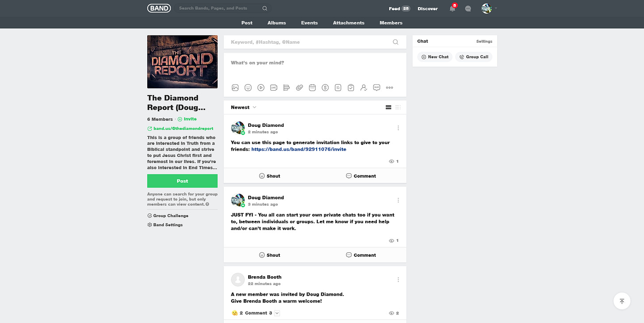
Task: Go to the Post tab
Action: click(x=247, y=23)
